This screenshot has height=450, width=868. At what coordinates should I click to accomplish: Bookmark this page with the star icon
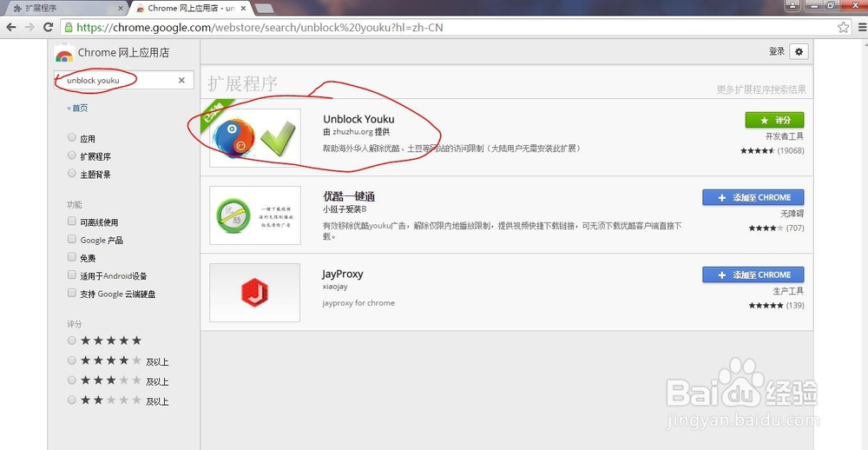pyautogui.click(x=843, y=27)
